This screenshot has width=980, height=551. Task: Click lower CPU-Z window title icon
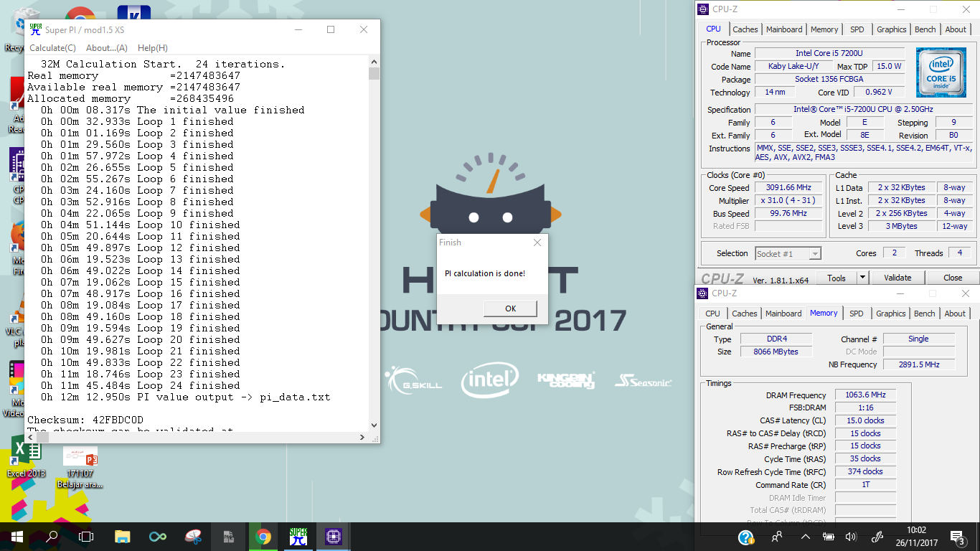703,293
